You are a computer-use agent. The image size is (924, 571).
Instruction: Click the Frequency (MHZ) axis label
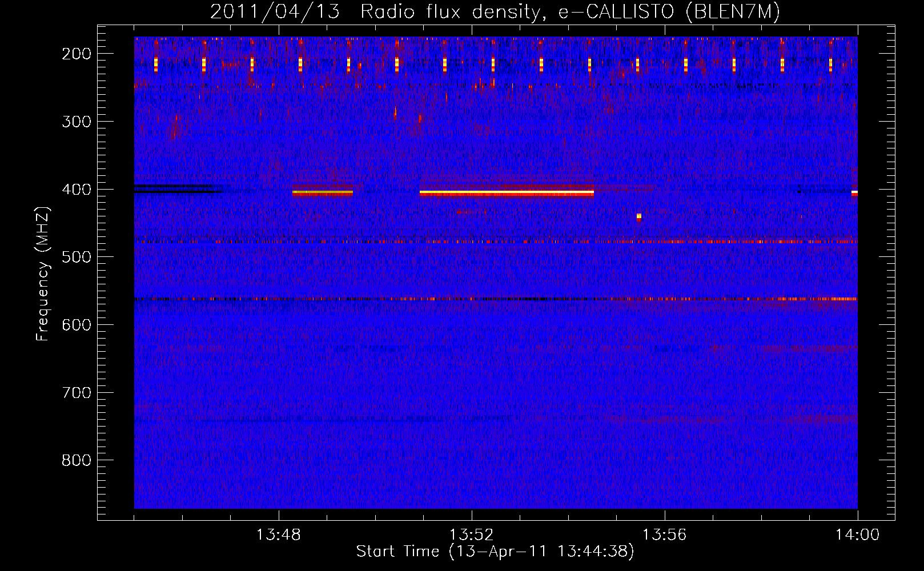tap(43, 274)
